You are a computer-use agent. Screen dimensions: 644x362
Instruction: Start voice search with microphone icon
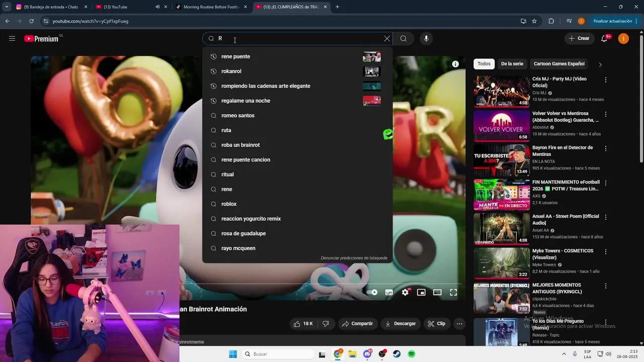(426, 39)
